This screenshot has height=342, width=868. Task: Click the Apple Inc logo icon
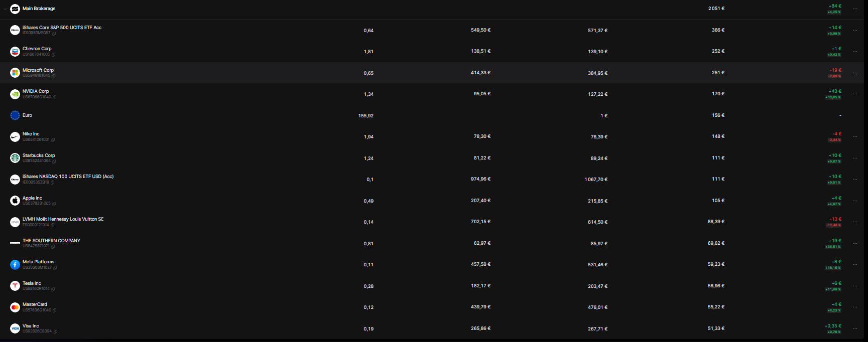15,201
